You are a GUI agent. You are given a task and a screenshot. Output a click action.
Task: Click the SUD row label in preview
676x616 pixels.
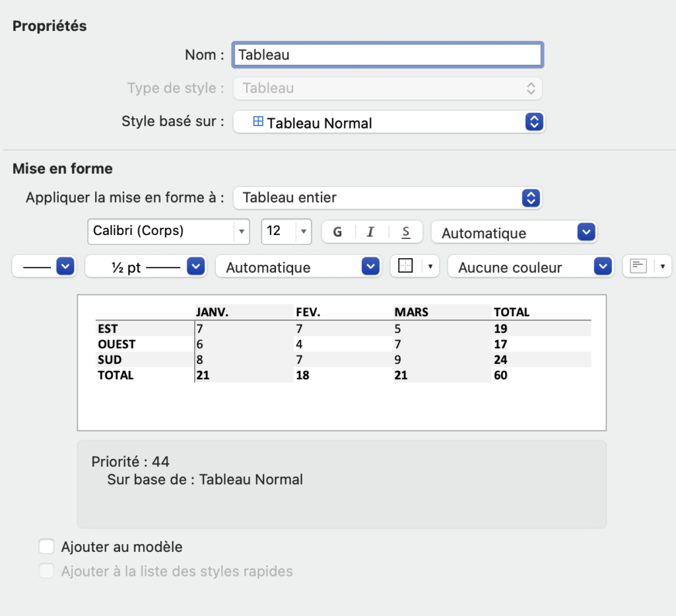110,360
